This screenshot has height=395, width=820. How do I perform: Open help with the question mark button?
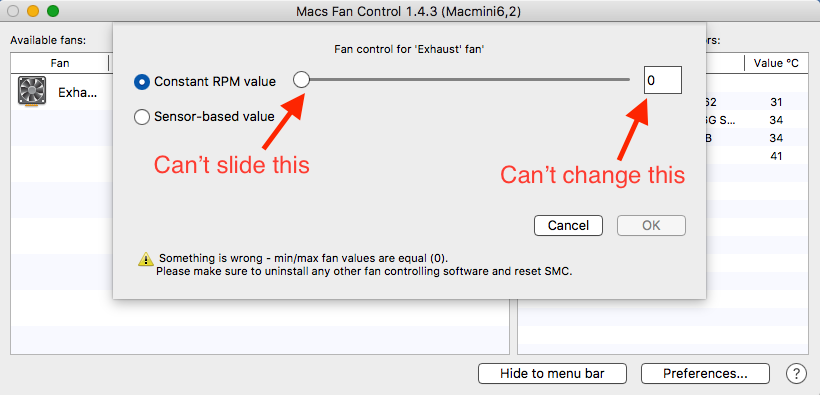pyautogui.click(x=796, y=374)
